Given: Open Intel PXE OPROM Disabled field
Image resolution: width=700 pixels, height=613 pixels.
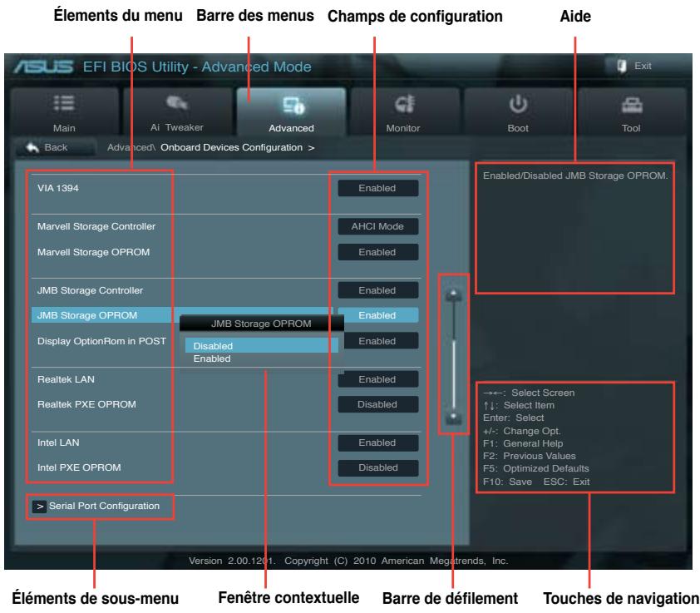Looking at the screenshot, I should click(378, 467).
